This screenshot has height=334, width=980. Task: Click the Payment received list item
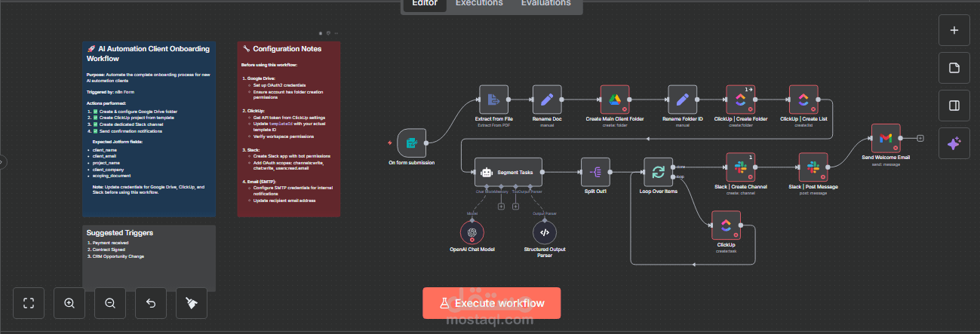110,244
